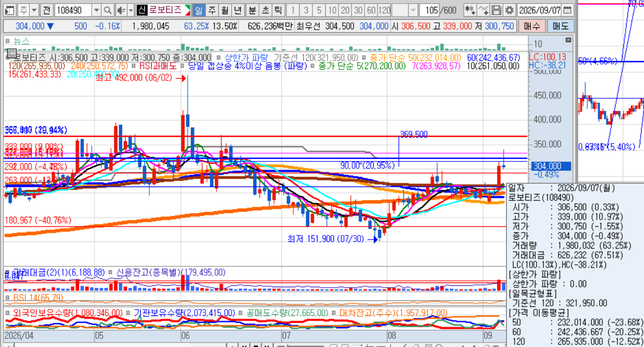The width and height of the screenshot is (644, 347).
Task: Open the stock code history dropdown arrow
Action: click(96, 10)
